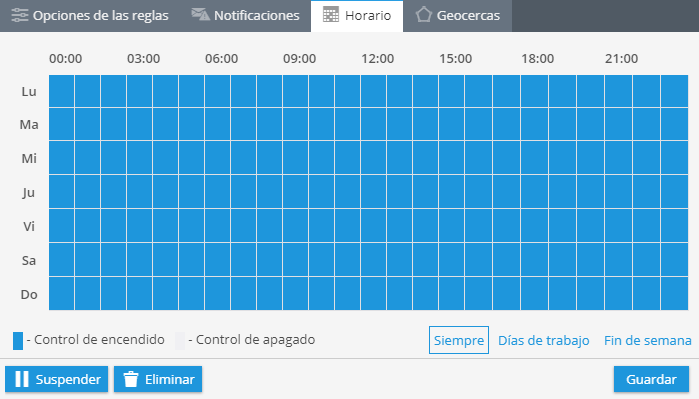Toggle the Lu 00:00 schedule cell

62,91
